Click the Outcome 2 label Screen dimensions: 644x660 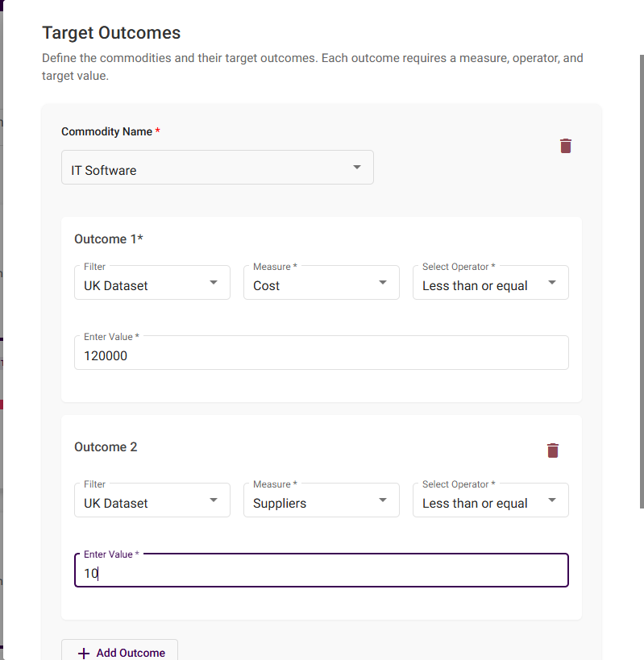[106, 447]
